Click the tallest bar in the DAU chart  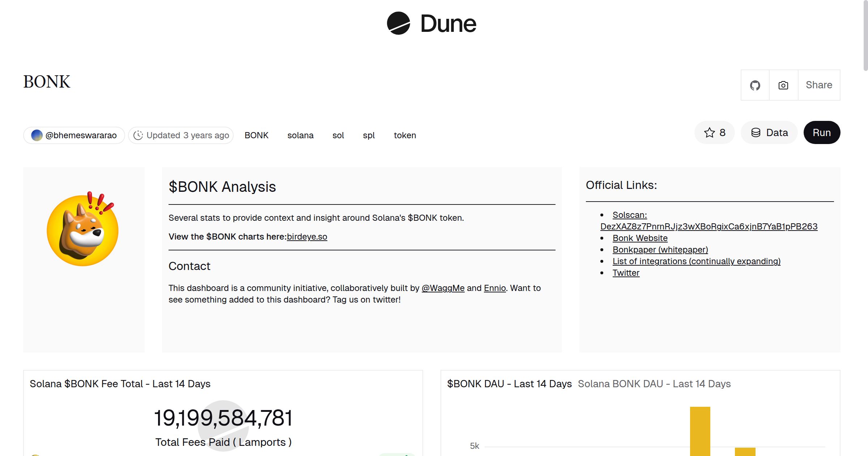(x=699, y=431)
